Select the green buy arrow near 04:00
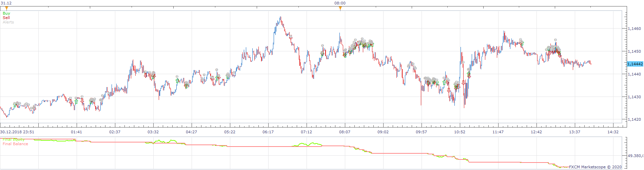644x170 pixels. (177, 81)
